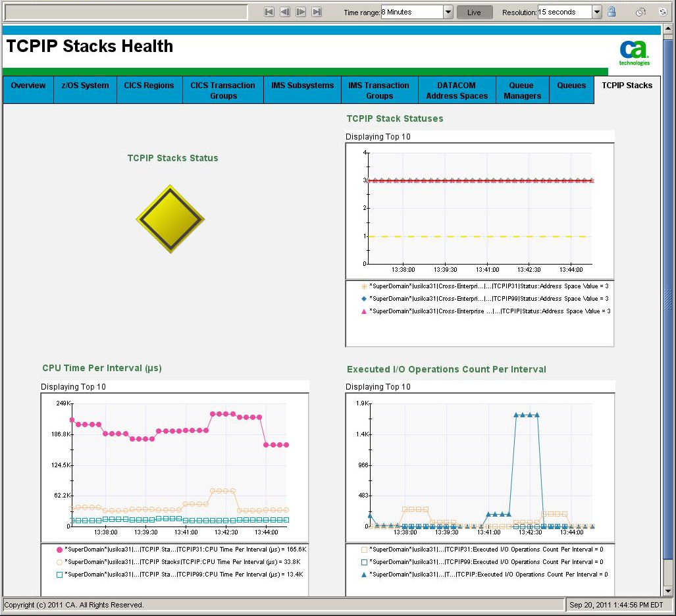Image resolution: width=676 pixels, height=616 pixels.
Task: Select the TCPIP Stacks tab
Action: point(627,90)
